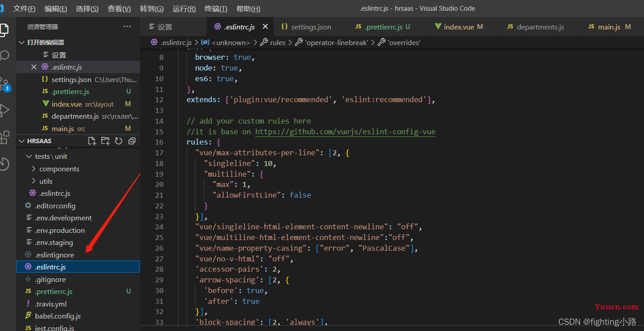Open the Extensions view icon
Viewport: 644px width, 331px height.
[x=4, y=137]
